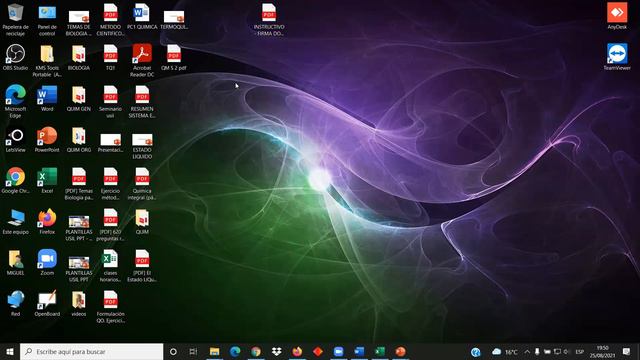Select the Excel desktop shortcut

47,180
